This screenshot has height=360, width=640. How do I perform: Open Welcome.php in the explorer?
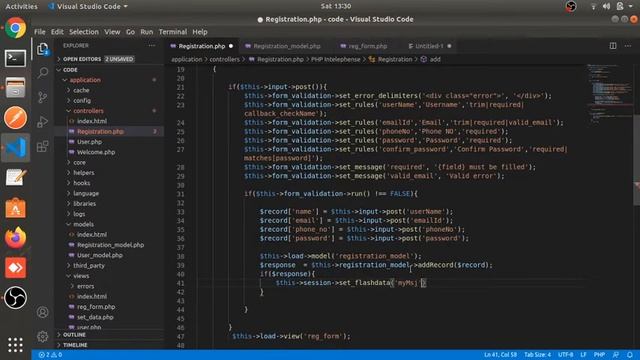coord(96,152)
